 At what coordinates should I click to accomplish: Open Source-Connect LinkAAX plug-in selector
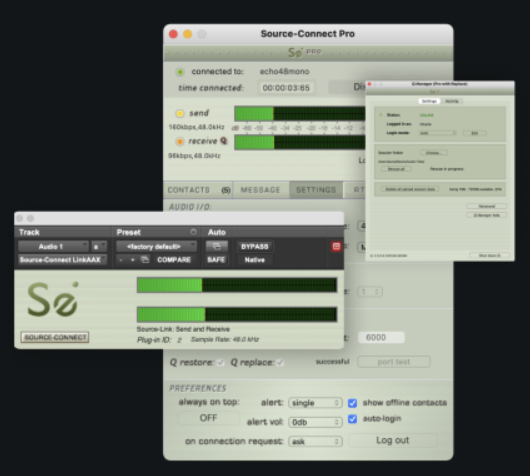[63, 260]
